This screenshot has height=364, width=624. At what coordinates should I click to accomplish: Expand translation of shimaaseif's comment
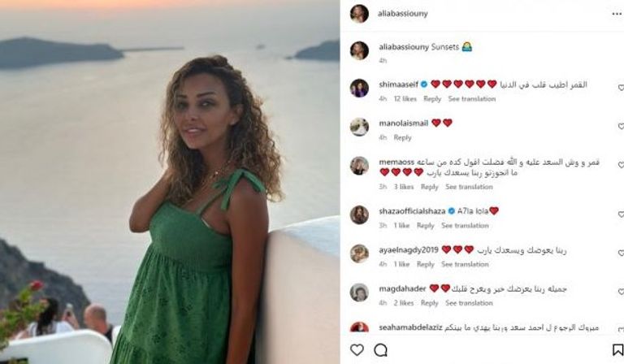coord(472,98)
